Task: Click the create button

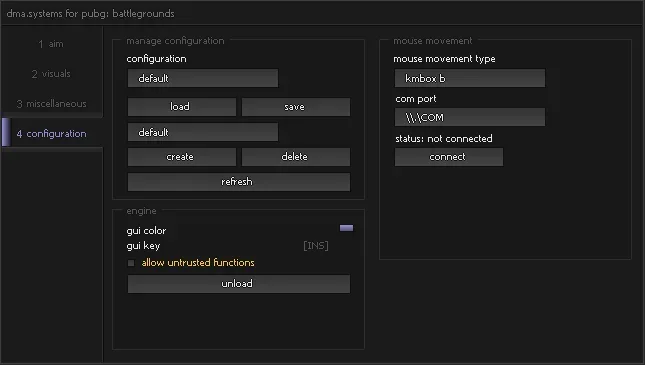Action: pyautogui.click(x=182, y=157)
